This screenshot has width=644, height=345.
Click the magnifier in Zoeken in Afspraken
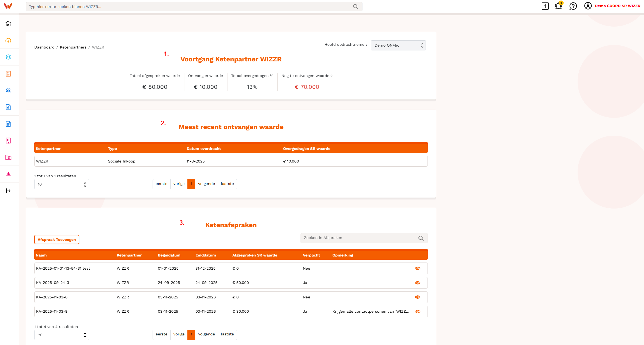pos(421,238)
